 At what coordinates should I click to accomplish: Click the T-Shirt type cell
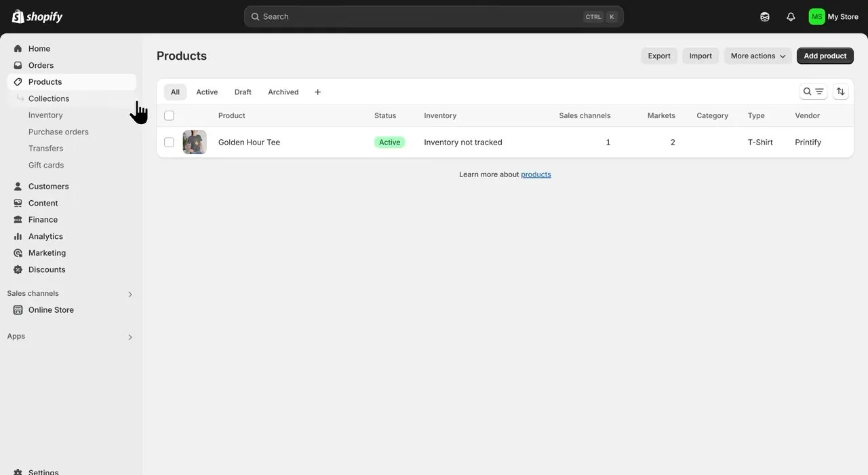click(760, 142)
